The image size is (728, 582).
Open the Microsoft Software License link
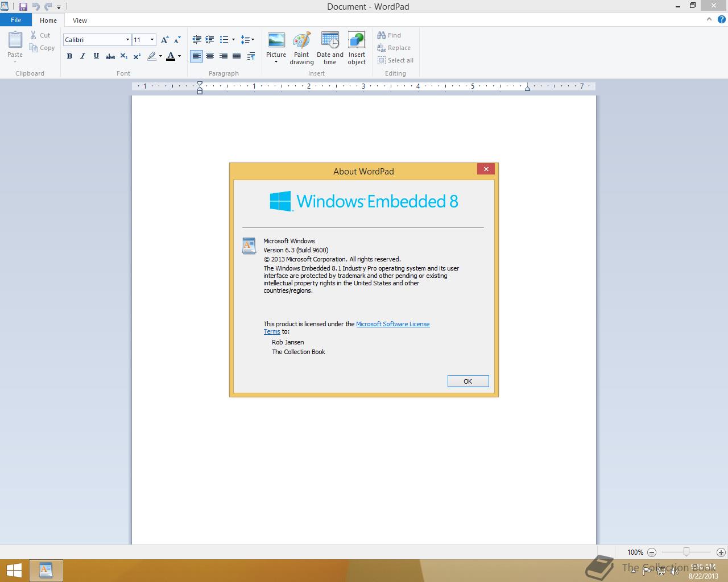tap(392, 324)
